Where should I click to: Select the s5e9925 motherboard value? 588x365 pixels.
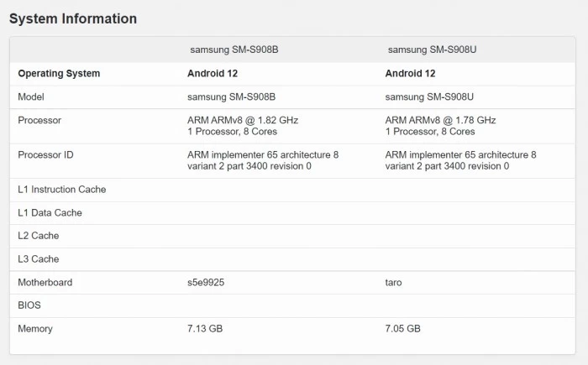click(x=206, y=283)
